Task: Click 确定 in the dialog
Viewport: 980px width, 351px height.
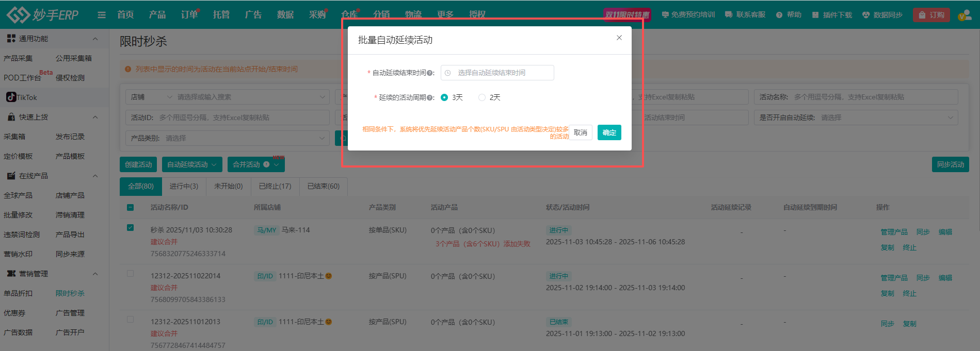Action: (609, 132)
